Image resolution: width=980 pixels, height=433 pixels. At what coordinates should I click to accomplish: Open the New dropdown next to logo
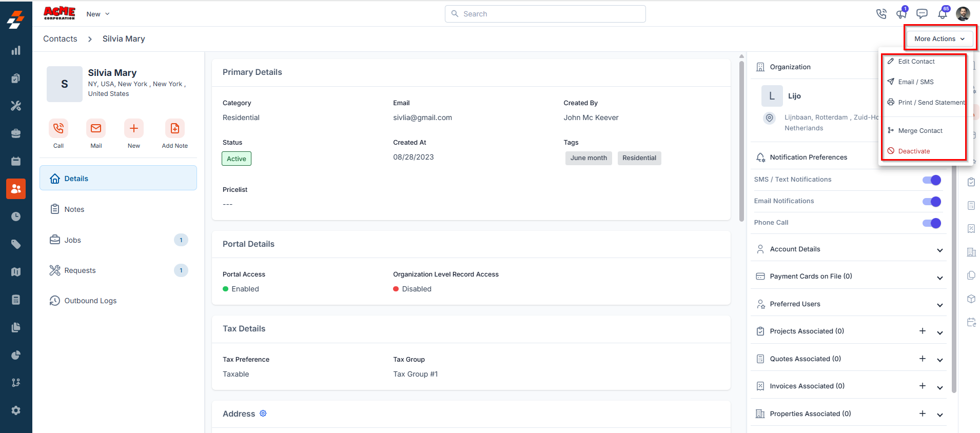pyautogui.click(x=98, y=14)
